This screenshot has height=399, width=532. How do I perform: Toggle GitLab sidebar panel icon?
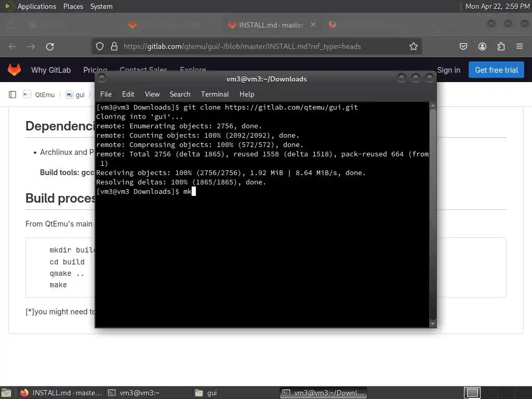click(x=12, y=95)
